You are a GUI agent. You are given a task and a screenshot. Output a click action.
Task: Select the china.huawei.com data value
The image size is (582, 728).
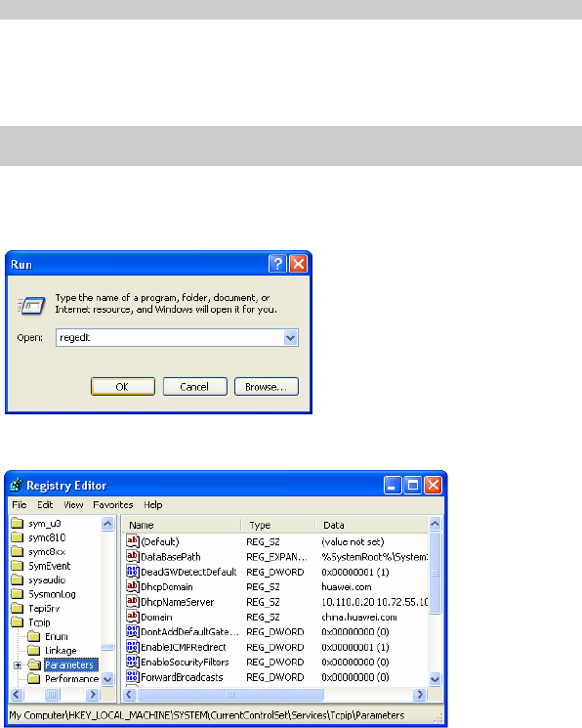click(359, 617)
